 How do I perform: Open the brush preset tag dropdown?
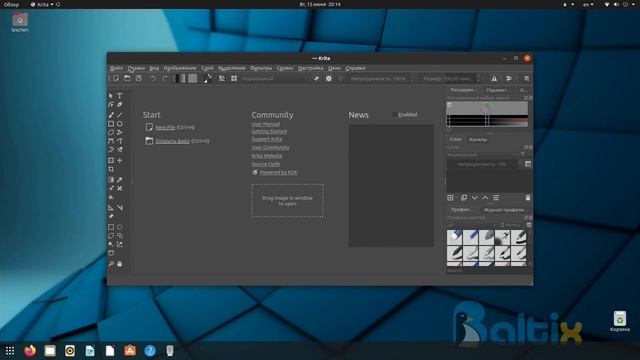pyautogui.click(x=472, y=225)
